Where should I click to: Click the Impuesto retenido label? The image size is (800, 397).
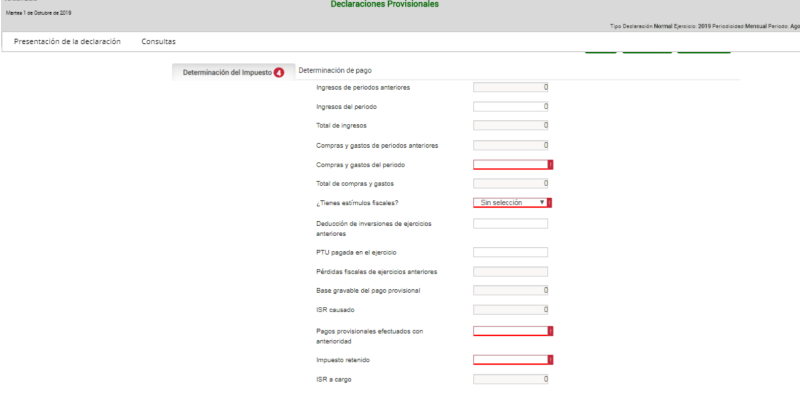click(x=343, y=360)
